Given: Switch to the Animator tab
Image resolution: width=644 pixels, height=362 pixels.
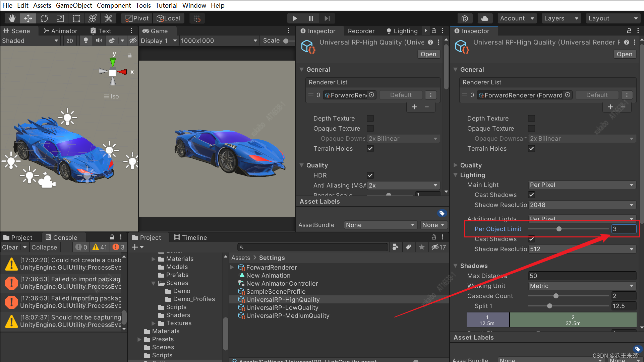Looking at the screenshot, I should (61, 31).
